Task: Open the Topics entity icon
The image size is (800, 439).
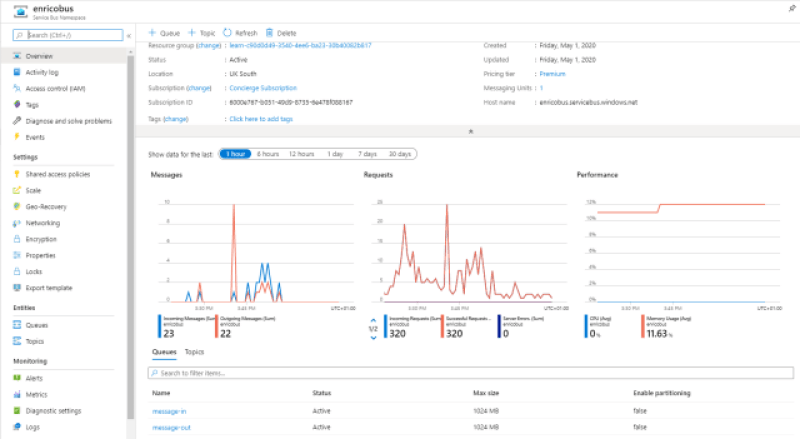Action: [17, 341]
